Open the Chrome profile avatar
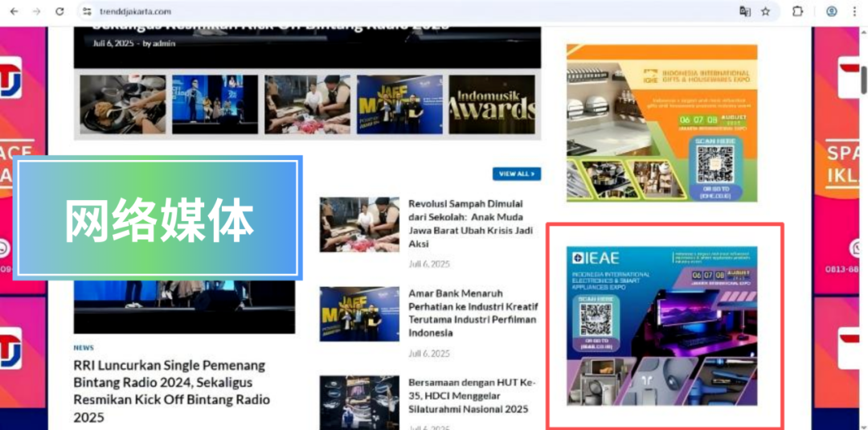The width and height of the screenshot is (868, 430). [x=832, y=11]
